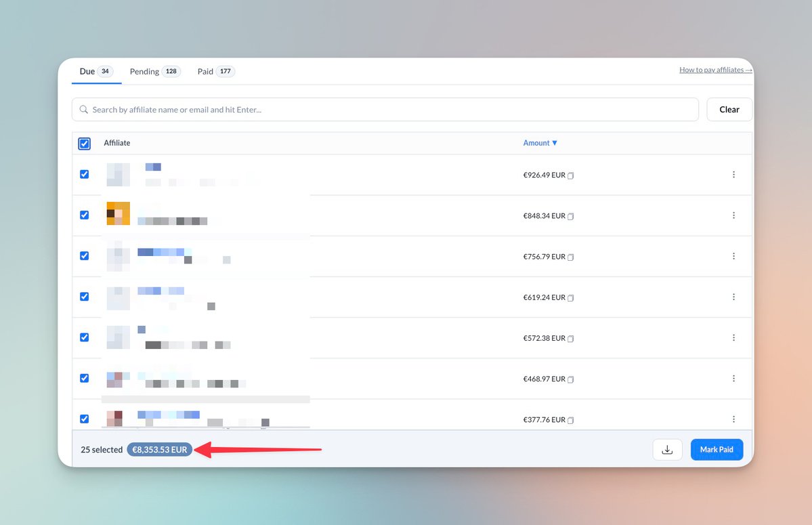Image resolution: width=812 pixels, height=525 pixels.
Task: Click the Affiliate column header
Action: (x=117, y=143)
